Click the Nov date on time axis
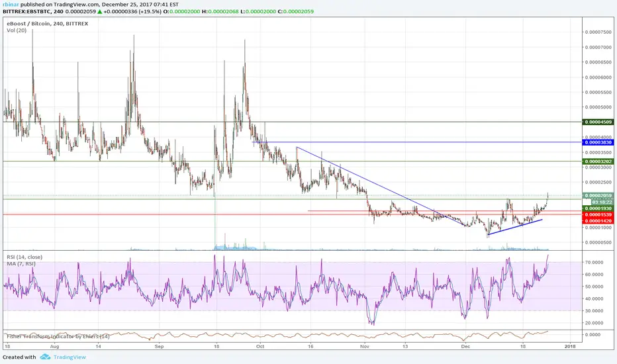This screenshot has height=364, width=617. tap(365, 347)
